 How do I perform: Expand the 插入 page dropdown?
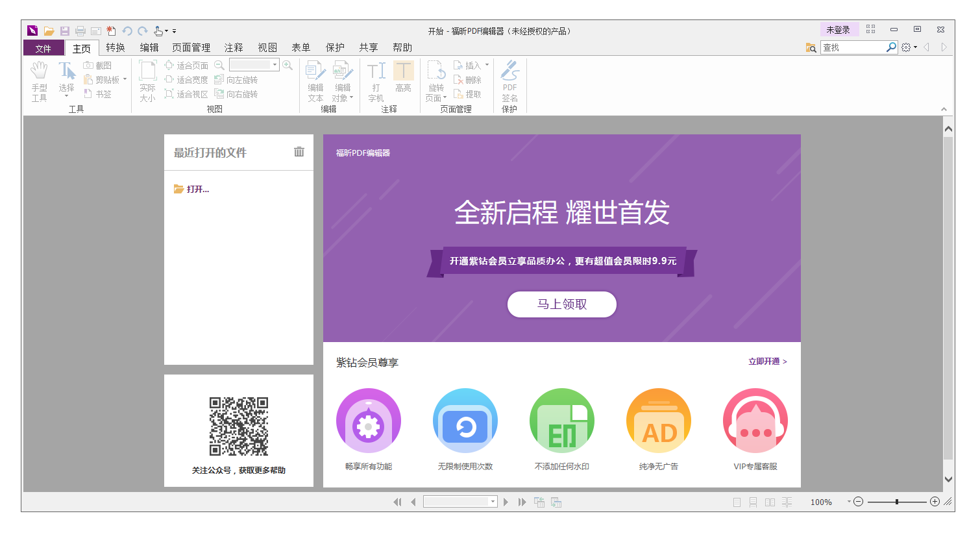pyautogui.click(x=487, y=65)
